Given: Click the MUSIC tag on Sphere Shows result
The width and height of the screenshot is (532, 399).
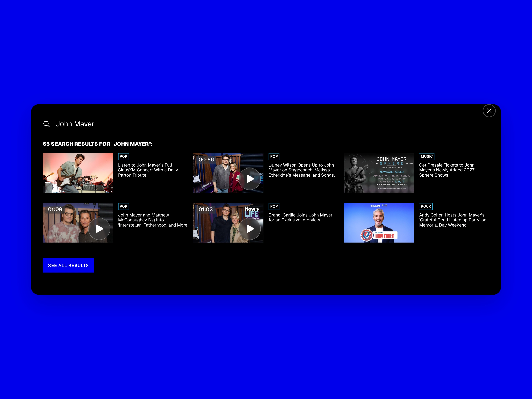Looking at the screenshot, I should click(x=427, y=156).
